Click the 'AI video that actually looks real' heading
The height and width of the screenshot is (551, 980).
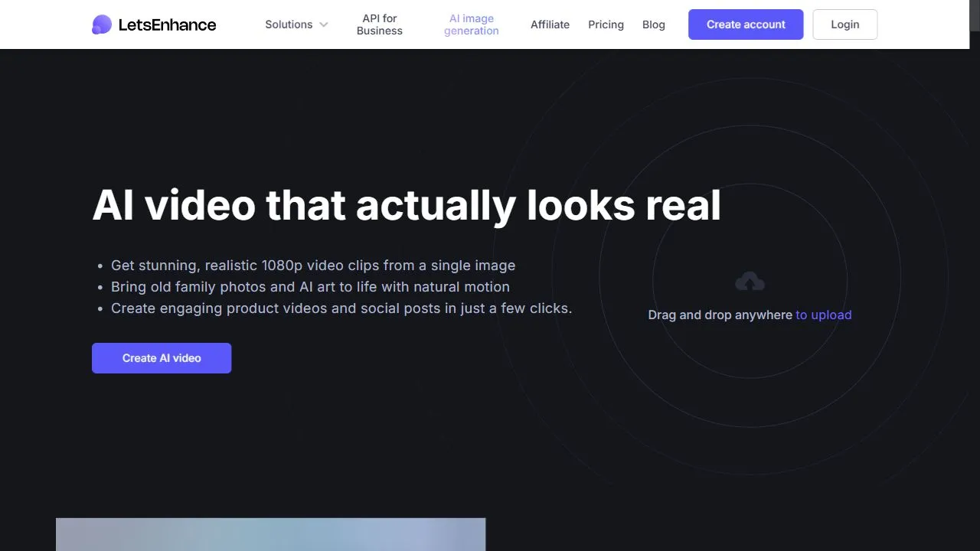tap(407, 205)
